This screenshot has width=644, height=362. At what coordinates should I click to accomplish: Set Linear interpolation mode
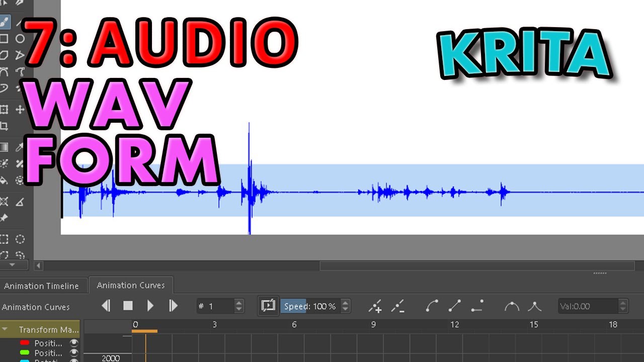pyautogui.click(x=455, y=306)
